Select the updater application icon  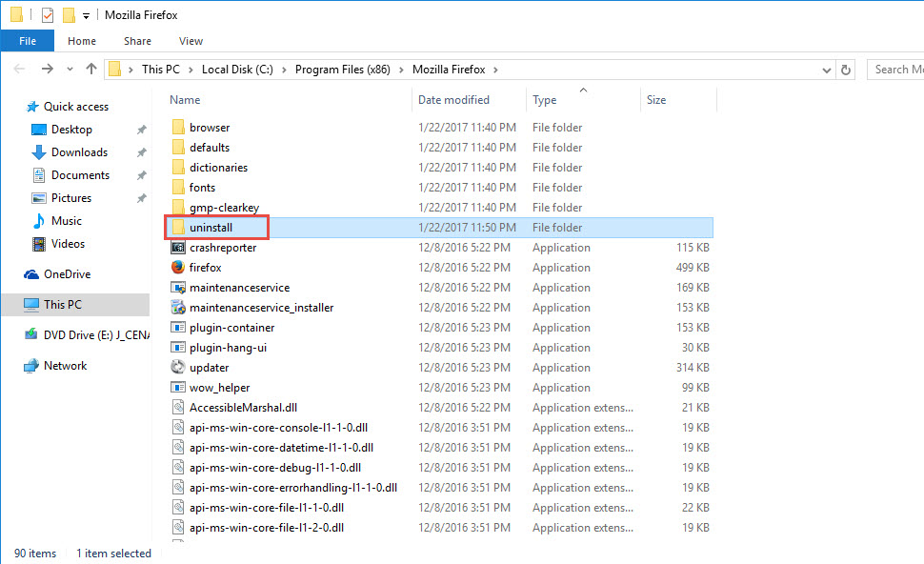178,367
